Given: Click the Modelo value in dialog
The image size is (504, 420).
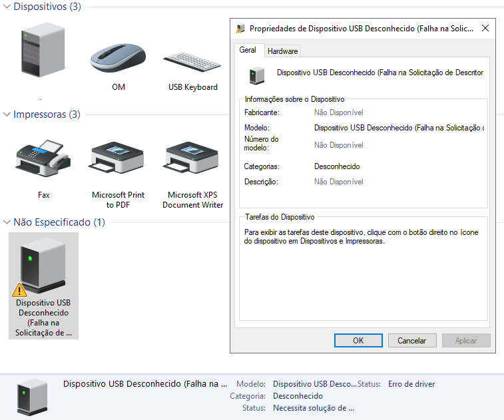Looking at the screenshot, I should point(399,128).
